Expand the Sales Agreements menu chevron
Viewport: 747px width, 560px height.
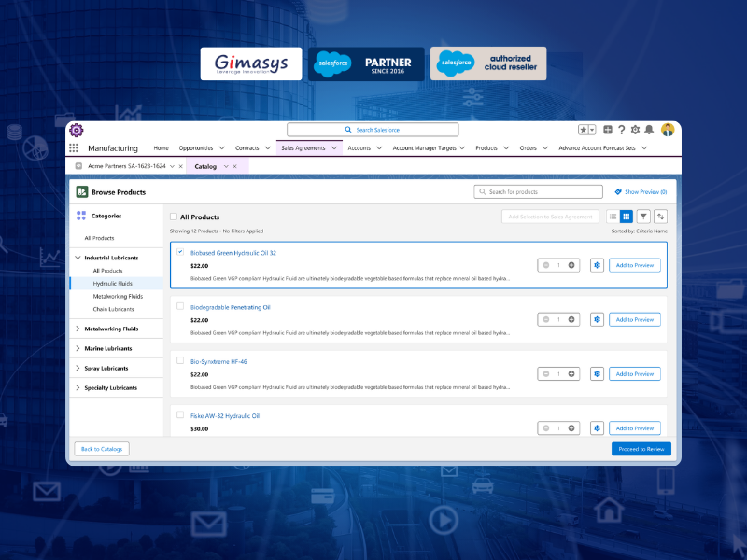[334, 148]
